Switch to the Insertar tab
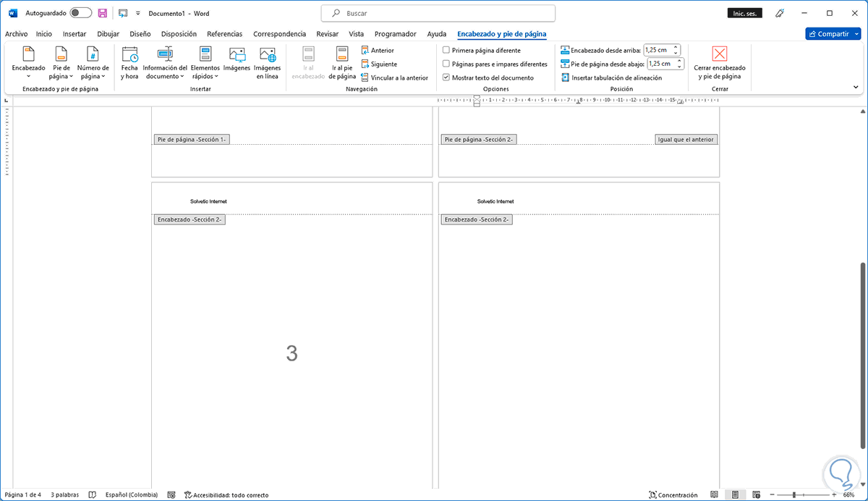Image resolution: width=868 pixels, height=501 pixels. coord(75,34)
